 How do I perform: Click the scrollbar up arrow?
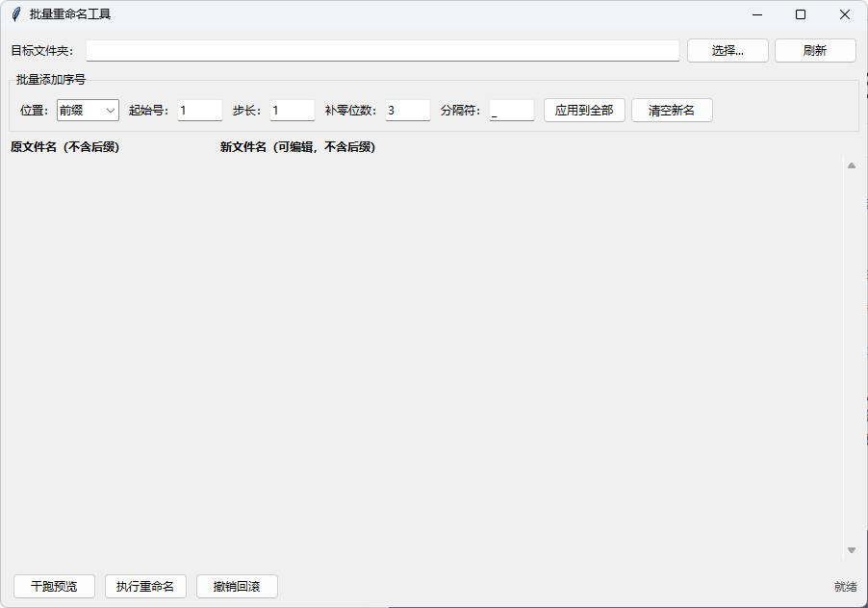point(852,165)
